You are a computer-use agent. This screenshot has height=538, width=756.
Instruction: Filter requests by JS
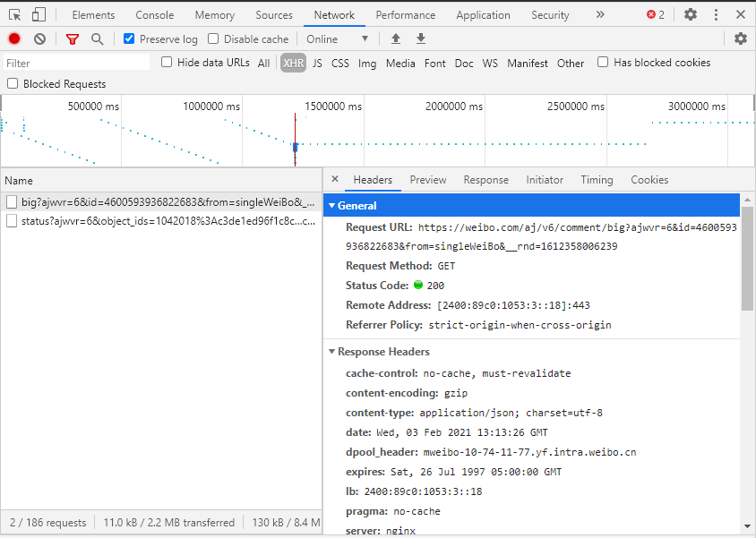(x=317, y=63)
